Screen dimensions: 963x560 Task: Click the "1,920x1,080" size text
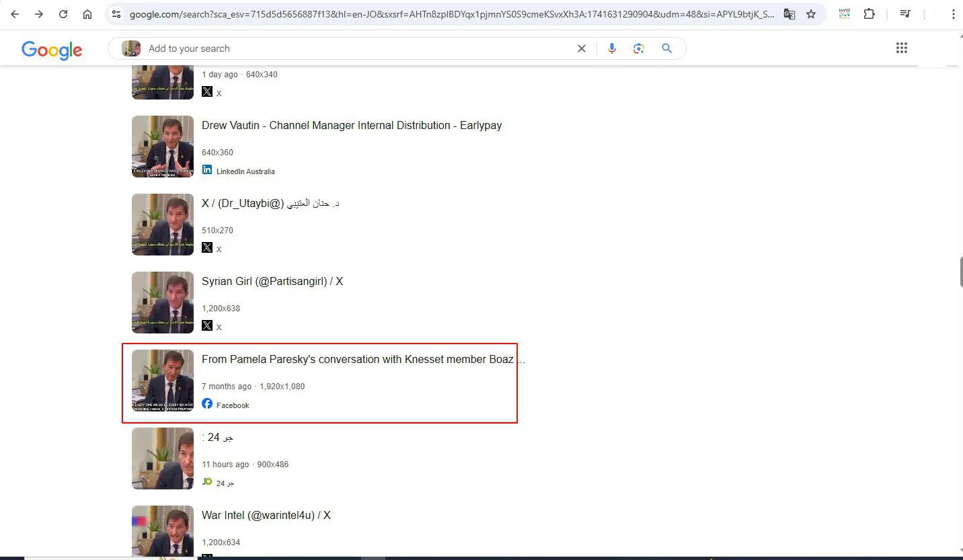click(x=282, y=387)
